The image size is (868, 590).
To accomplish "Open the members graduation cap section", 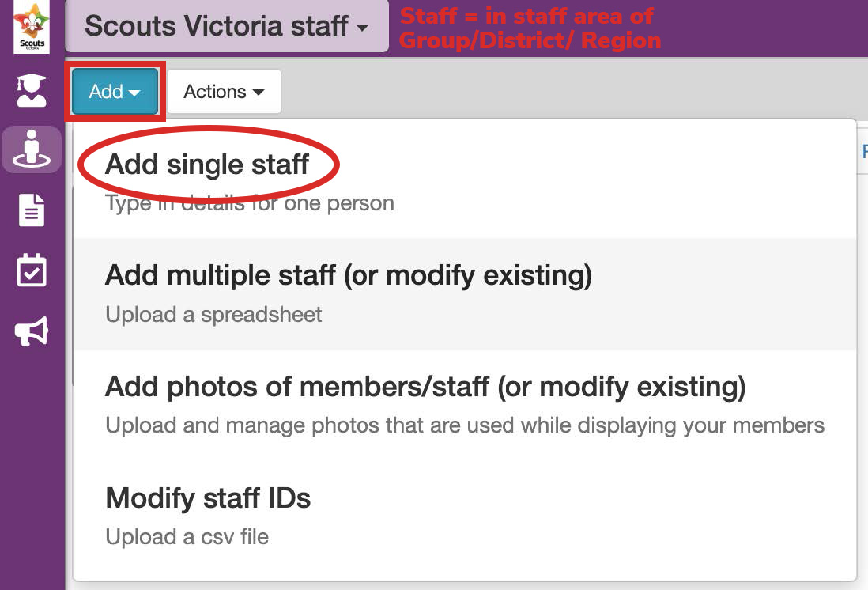I will click(32, 89).
